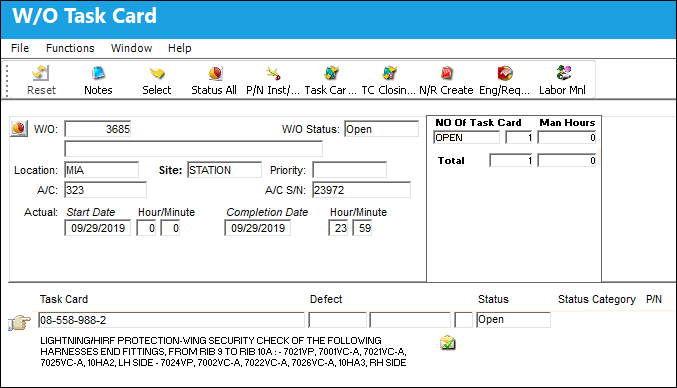Click the Start Date field 09/29/2019

[x=98, y=228]
